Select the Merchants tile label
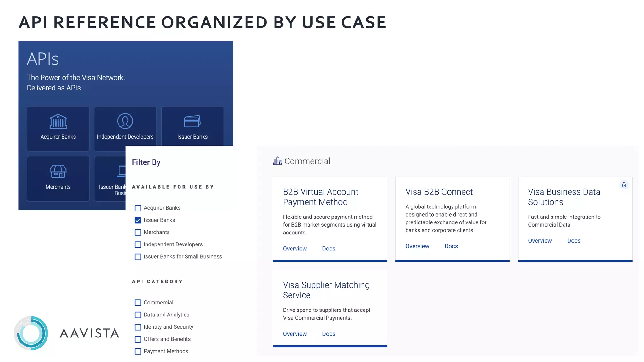This screenshot has height=362, width=644. click(x=58, y=187)
